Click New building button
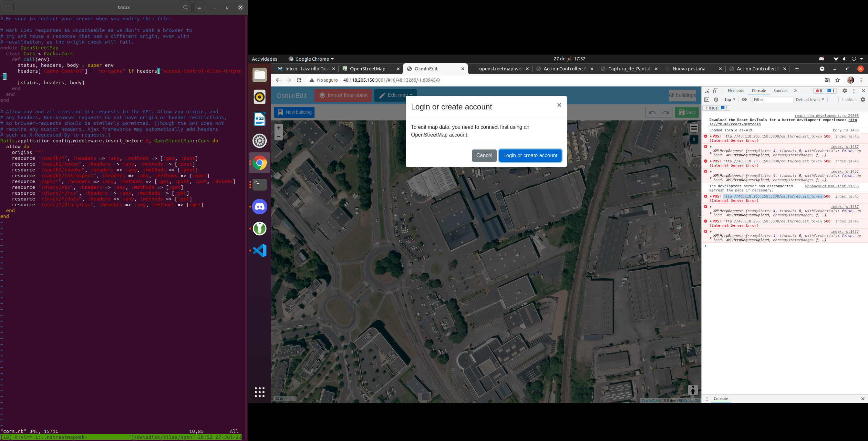Viewport: 868px width, 441px height. 294,112
